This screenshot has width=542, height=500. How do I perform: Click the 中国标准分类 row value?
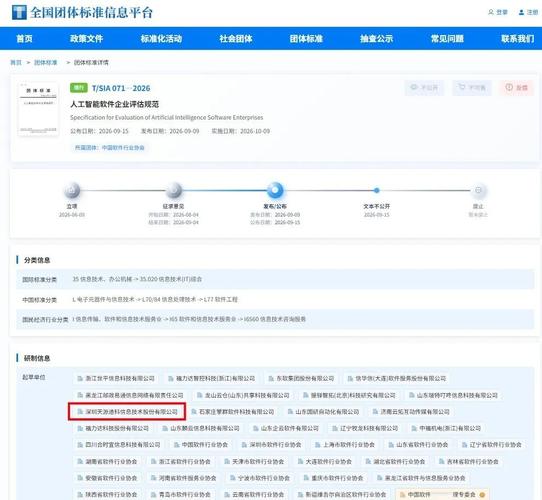(x=155, y=299)
